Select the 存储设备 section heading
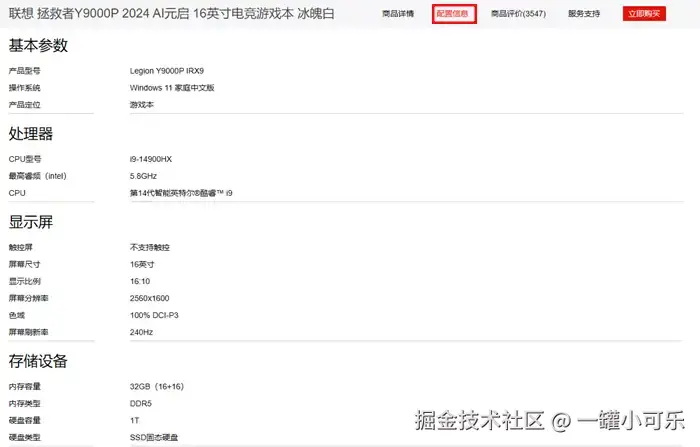 [38, 361]
